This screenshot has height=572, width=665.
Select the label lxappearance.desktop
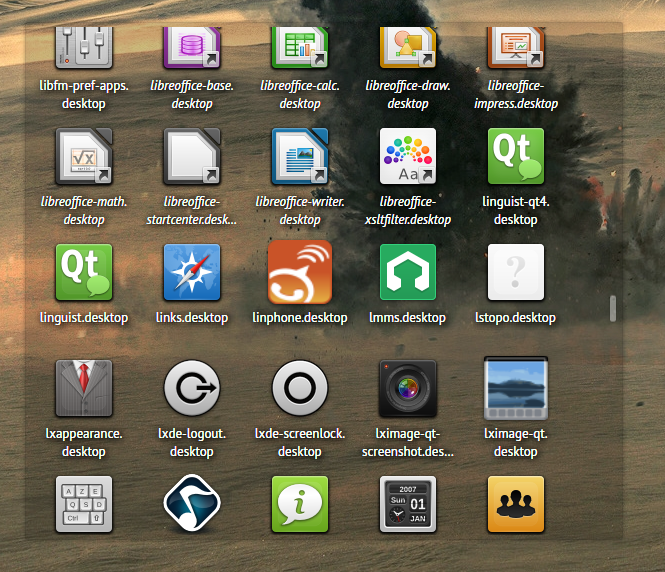pos(84,442)
